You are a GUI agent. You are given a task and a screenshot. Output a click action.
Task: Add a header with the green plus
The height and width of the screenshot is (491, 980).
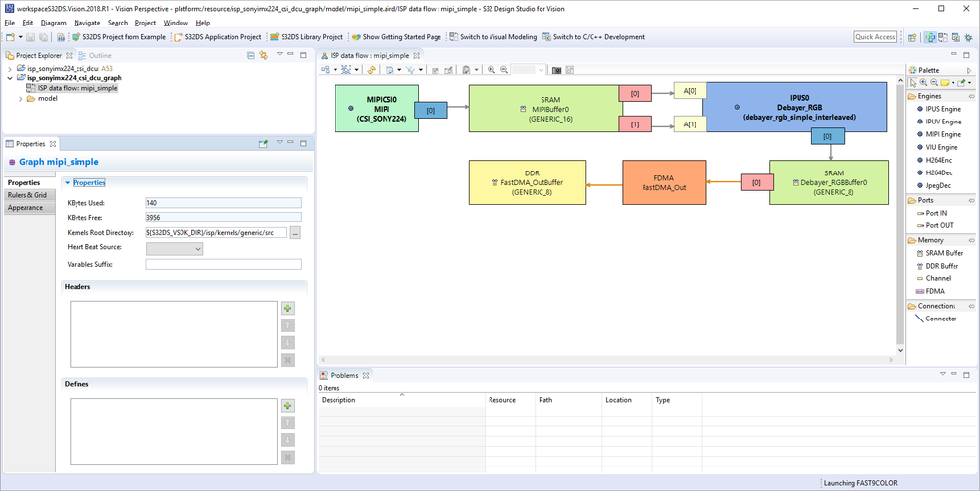coord(287,308)
